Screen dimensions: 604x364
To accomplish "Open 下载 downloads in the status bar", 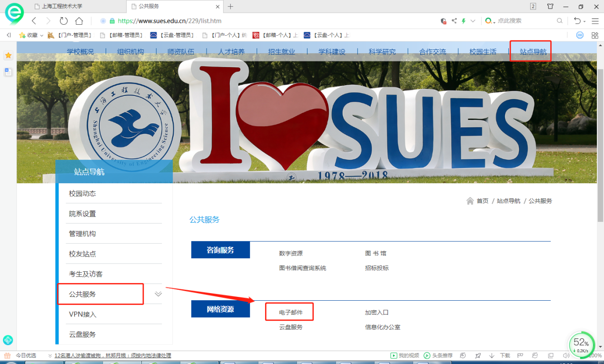I will 500,355.
